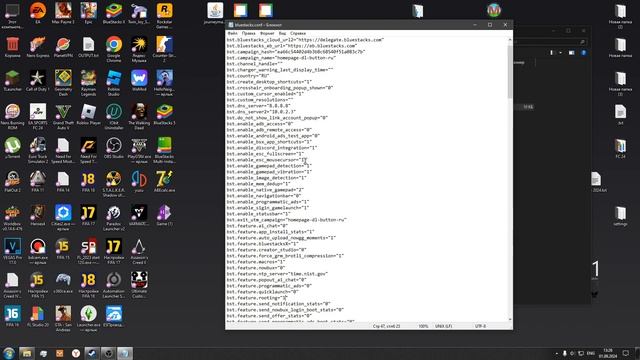The width and height of the screenshot is (640, 360).
Task: Open the Формат menu in Notepad
Action: pyautogui.click(x=267, y=33)
